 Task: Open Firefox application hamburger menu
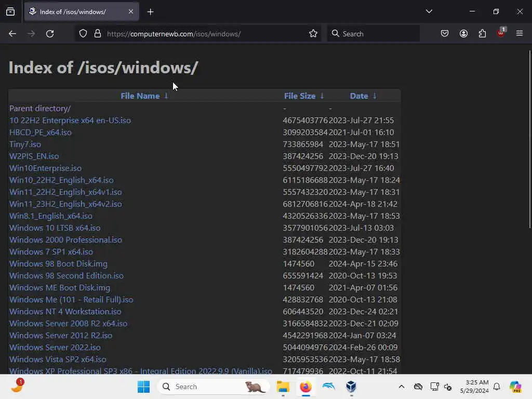coord(520,34)
